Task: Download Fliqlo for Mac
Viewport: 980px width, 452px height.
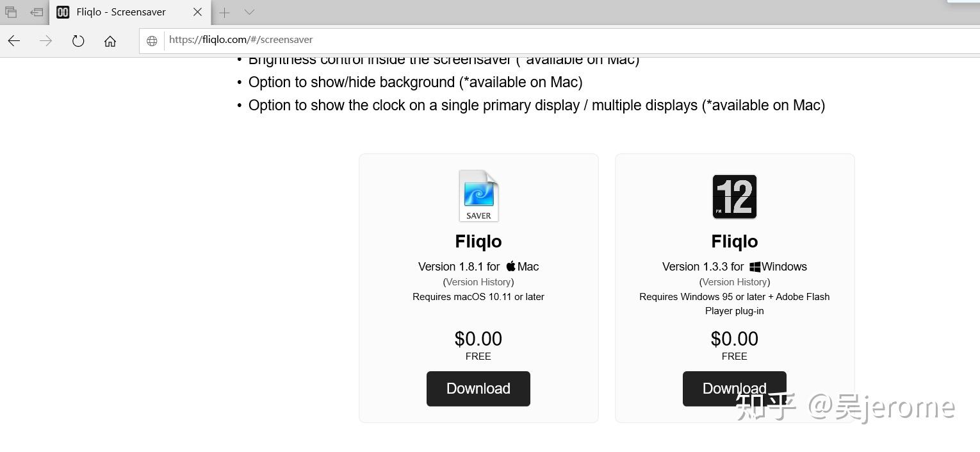Action: [x=478, y=389]
